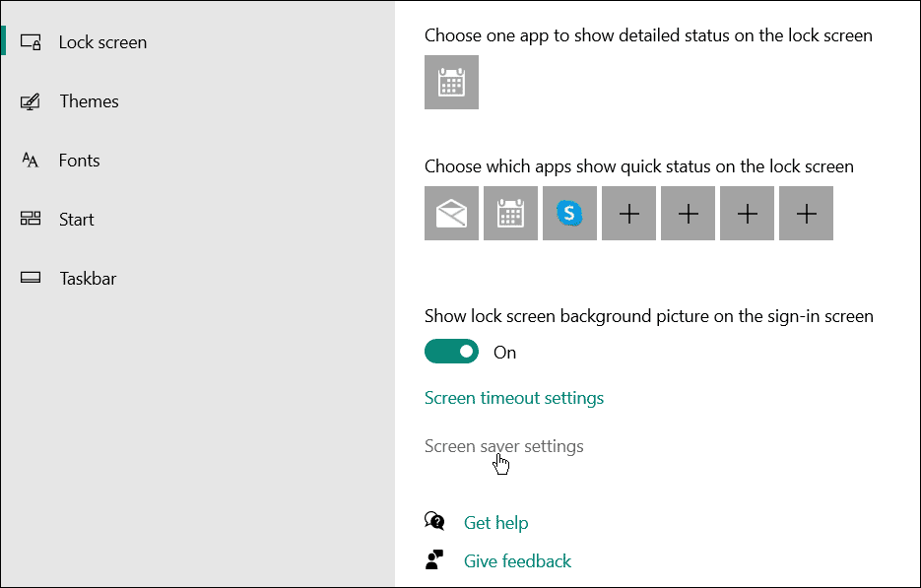This screenshot has width=921, height=588.
Task: Add an app to the first empty quick status slot
Action: pyautogui.click(x=628, y=213)
